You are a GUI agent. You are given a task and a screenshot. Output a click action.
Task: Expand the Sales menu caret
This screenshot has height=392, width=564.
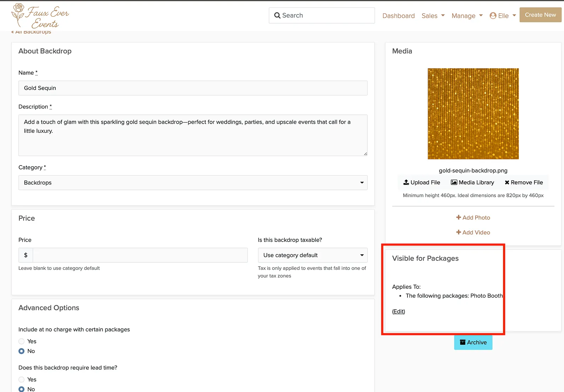443,15
